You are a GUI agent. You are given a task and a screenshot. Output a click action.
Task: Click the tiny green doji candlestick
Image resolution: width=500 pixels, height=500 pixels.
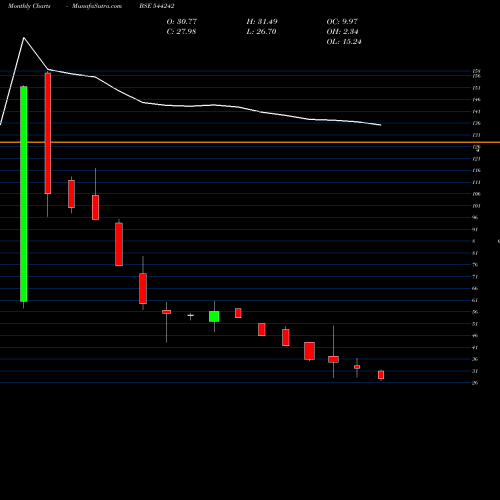point(191,315)
